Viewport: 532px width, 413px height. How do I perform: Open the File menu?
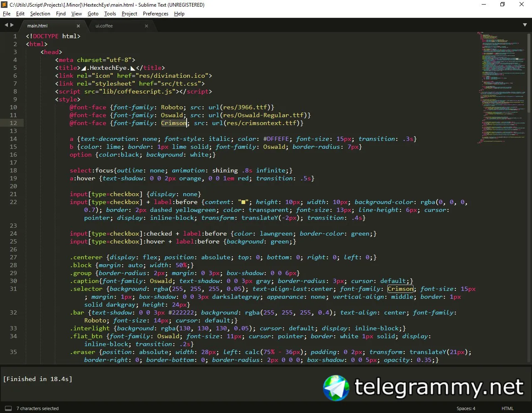tap(7, 14)
